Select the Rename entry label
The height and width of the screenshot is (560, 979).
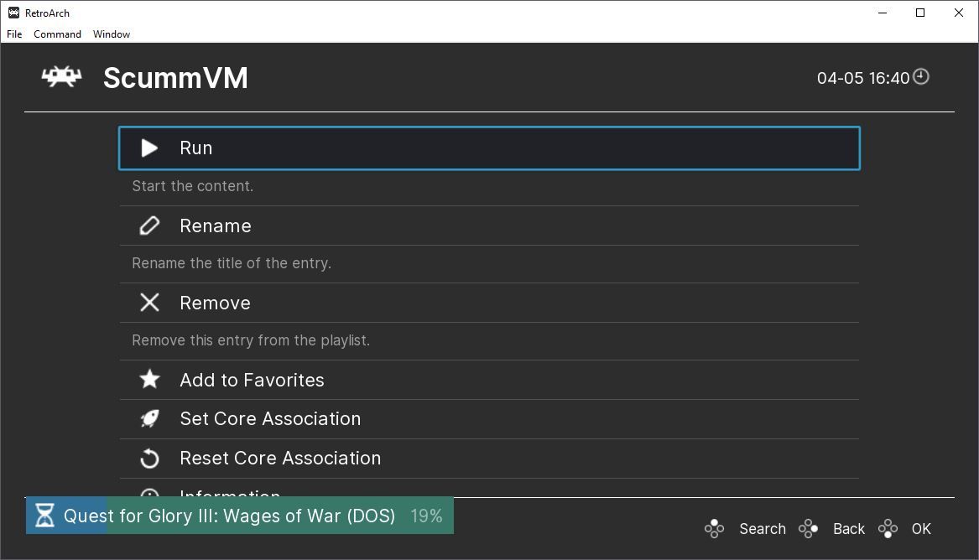[x=216, y=226]
